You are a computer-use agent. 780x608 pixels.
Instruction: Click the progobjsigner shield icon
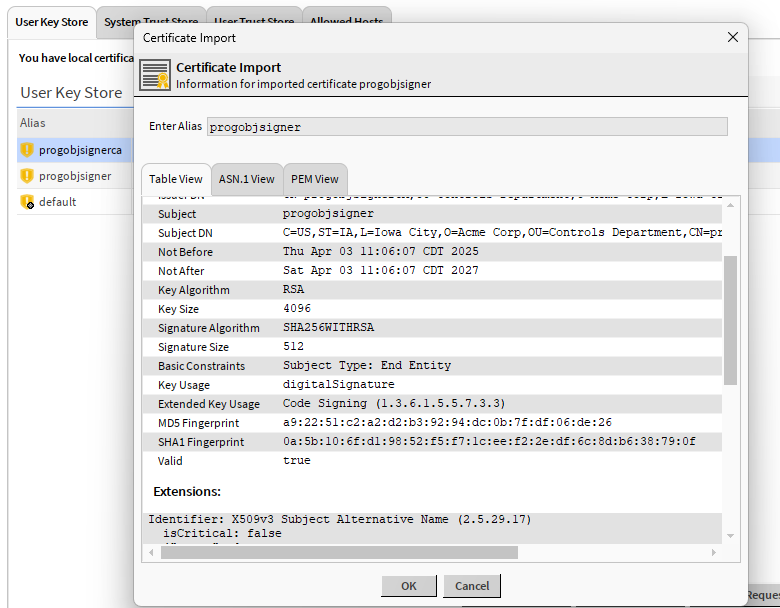[27, 176]
